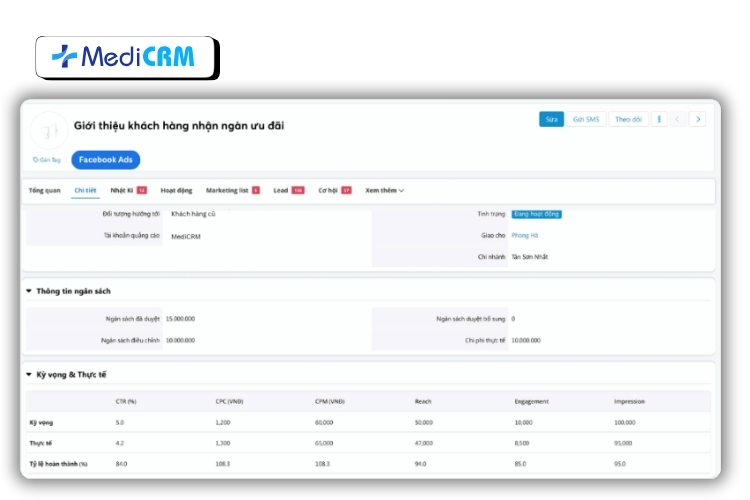Select the Chi tiết tab
The image size is (750, 500).
[x=85, y=190]
